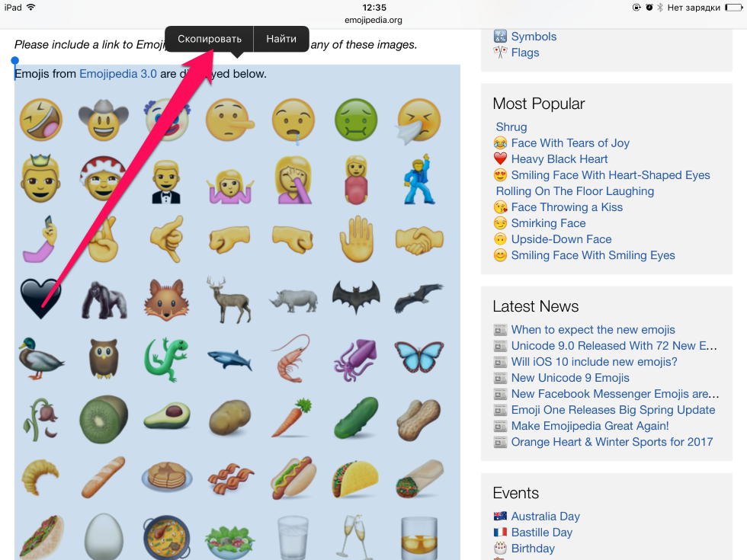Open Unicode 9.0 Released news article
747x560 pixels.
614,346
